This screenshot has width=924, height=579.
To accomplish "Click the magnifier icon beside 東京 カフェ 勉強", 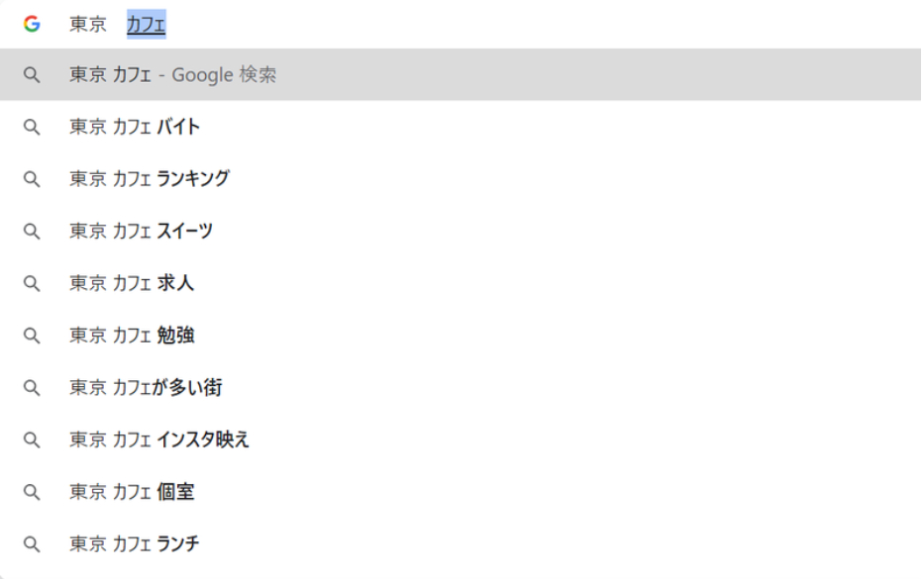I will [x=31, y=336].
